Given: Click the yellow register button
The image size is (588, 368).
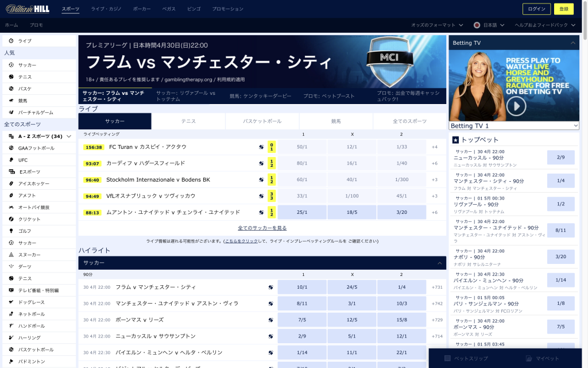Looking at the screenshot, I should click(563, 9).
